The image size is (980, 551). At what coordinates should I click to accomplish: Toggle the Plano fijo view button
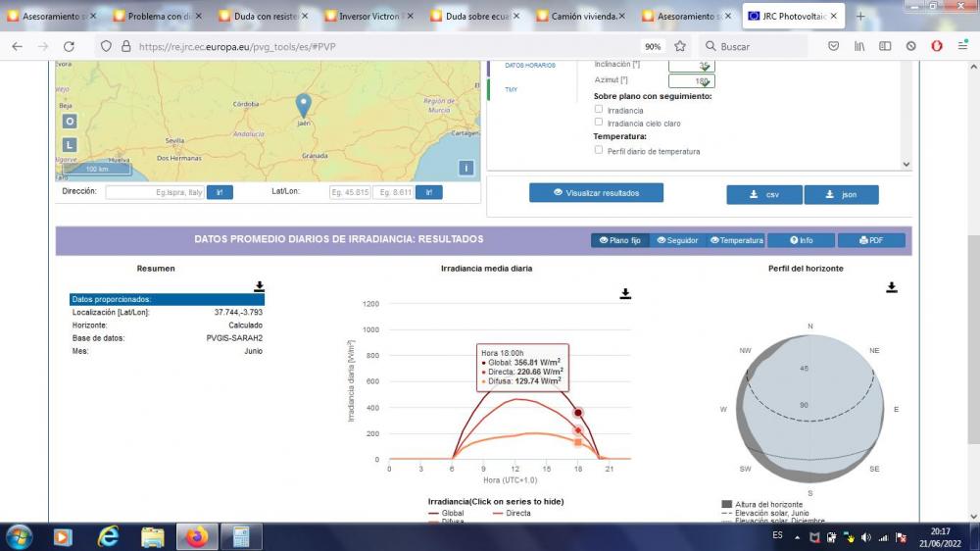(x=619, y=240)
